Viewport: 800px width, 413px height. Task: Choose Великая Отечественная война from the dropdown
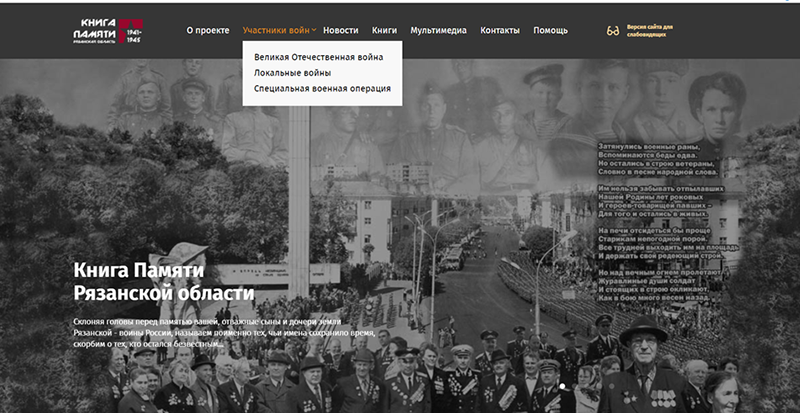[x=318, y=58]
